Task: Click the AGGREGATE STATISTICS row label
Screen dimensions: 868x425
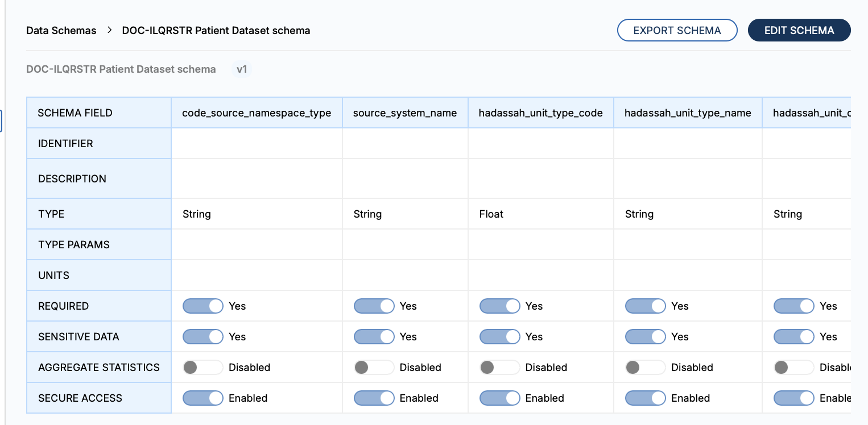Action: click(99, 368)
